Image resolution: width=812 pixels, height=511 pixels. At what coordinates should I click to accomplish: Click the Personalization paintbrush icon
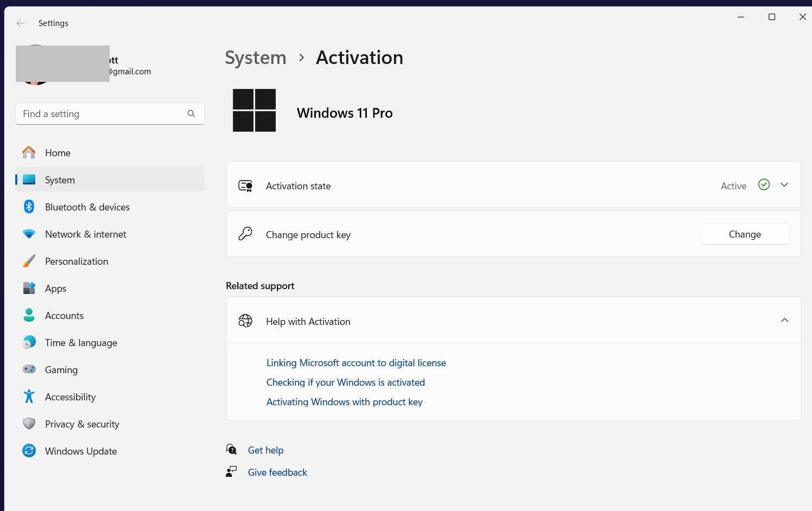[x=29, y=261]
